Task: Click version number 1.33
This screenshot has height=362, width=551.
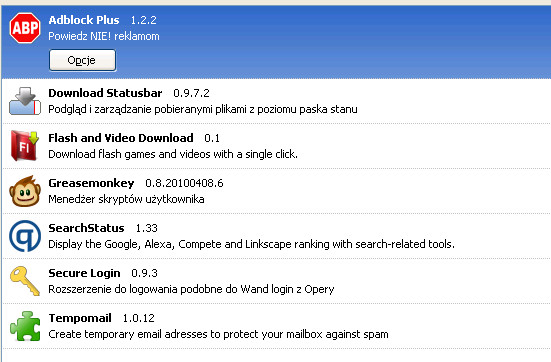Action: pos(147,228)
